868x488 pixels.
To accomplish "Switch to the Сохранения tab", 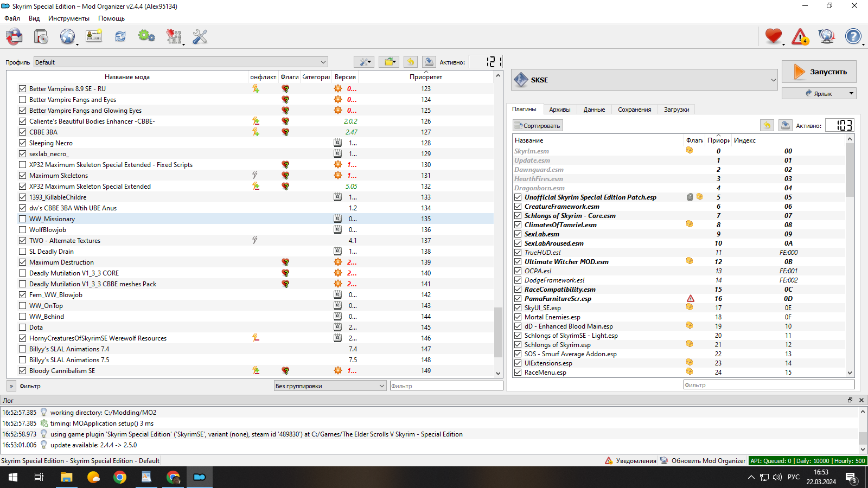I will pos(634,110).
